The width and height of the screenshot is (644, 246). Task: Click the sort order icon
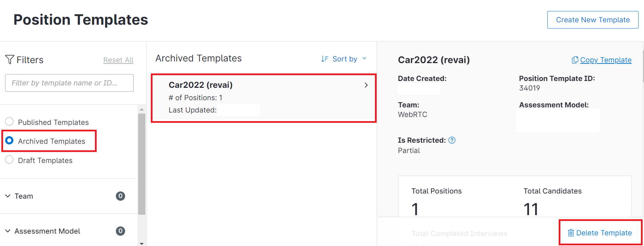point(325,59)
